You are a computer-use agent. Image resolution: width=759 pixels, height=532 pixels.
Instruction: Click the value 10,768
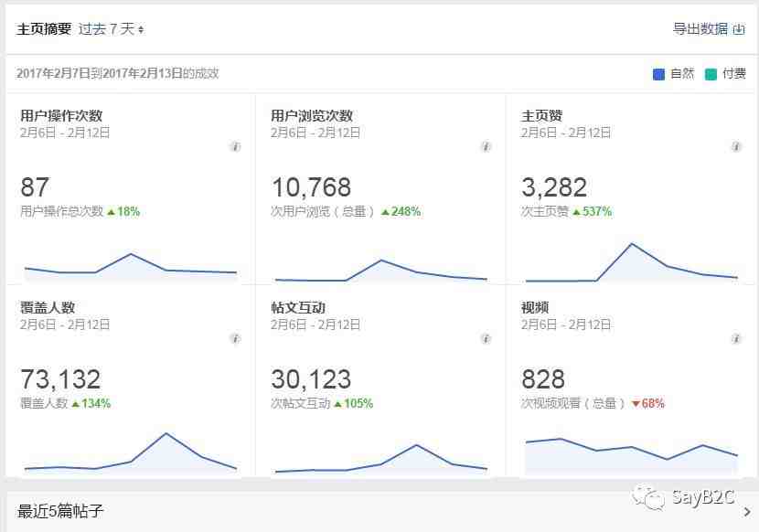coord(311,187)
